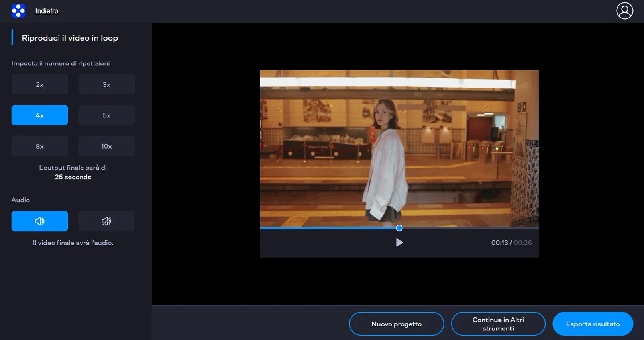644x340 pixels.
Task: Click the played blue part of the seek bar
Action: tap(327, 228)
